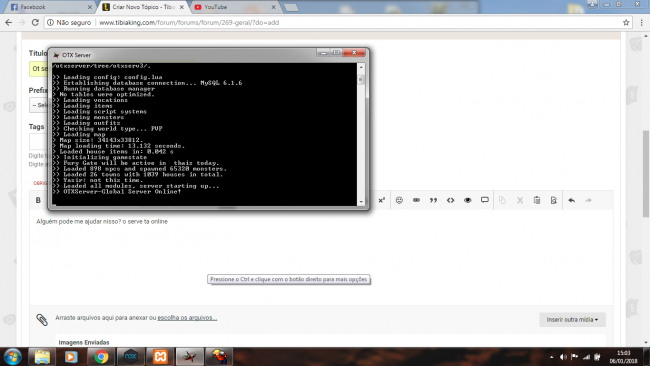Click into the message body text area

point(321,257)
